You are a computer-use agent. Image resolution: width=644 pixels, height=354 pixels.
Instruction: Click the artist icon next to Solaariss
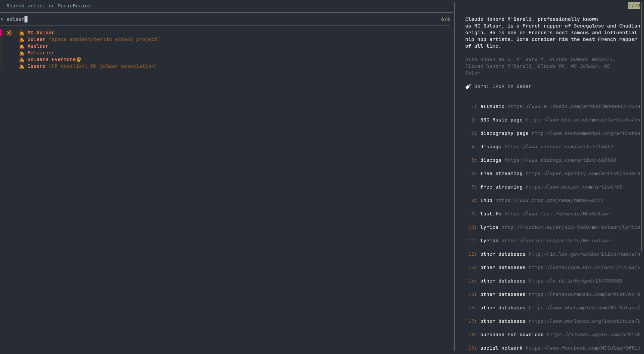(22, 53)
